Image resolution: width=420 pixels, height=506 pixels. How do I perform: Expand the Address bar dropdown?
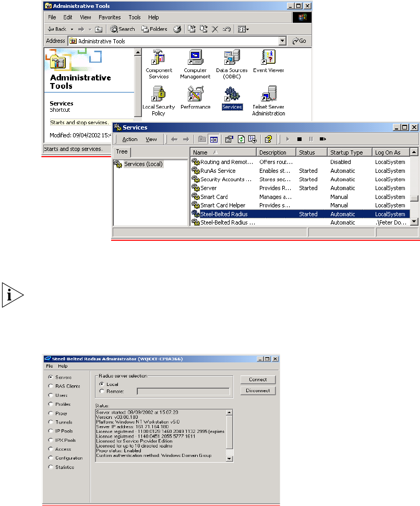(283, 41)
